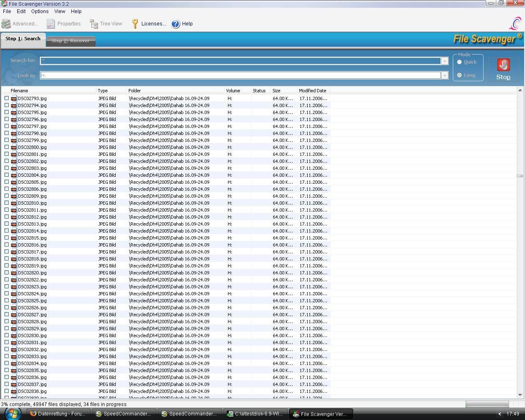The image size is (525, 420).
Task: Sort by the Type column header
Action: click(x=111, y=91)
